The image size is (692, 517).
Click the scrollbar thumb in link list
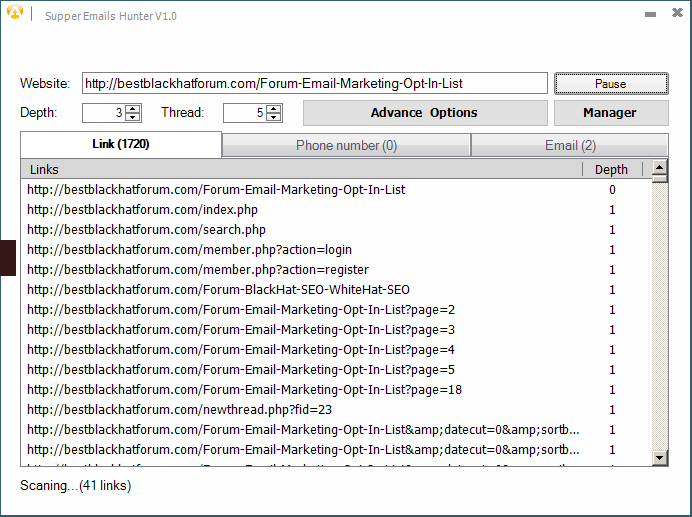point(660,179)
